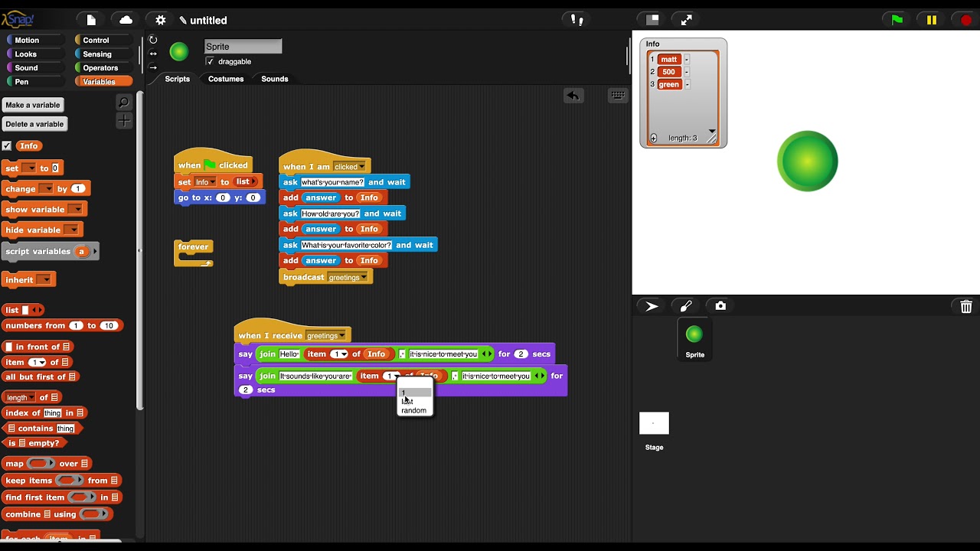This screenshot has height=551, width=980.
Task: Add new turtle sprite arrow icon
Action: point(652,306)
